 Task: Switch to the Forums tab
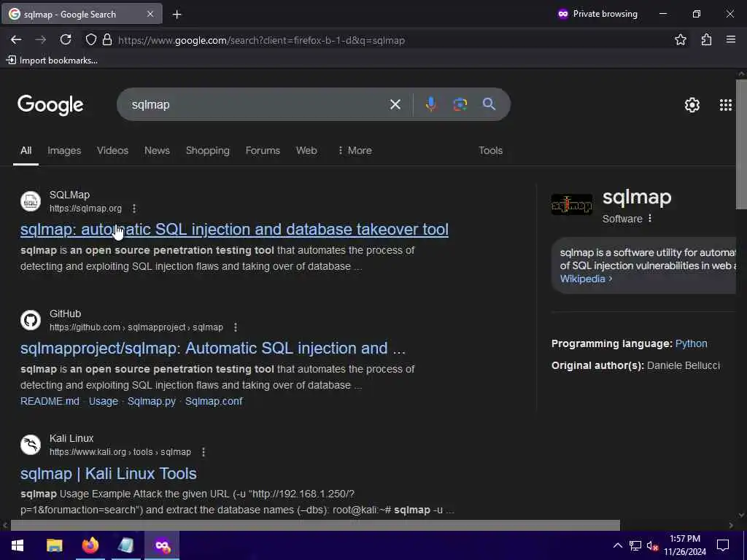click(x=263, y=150)
